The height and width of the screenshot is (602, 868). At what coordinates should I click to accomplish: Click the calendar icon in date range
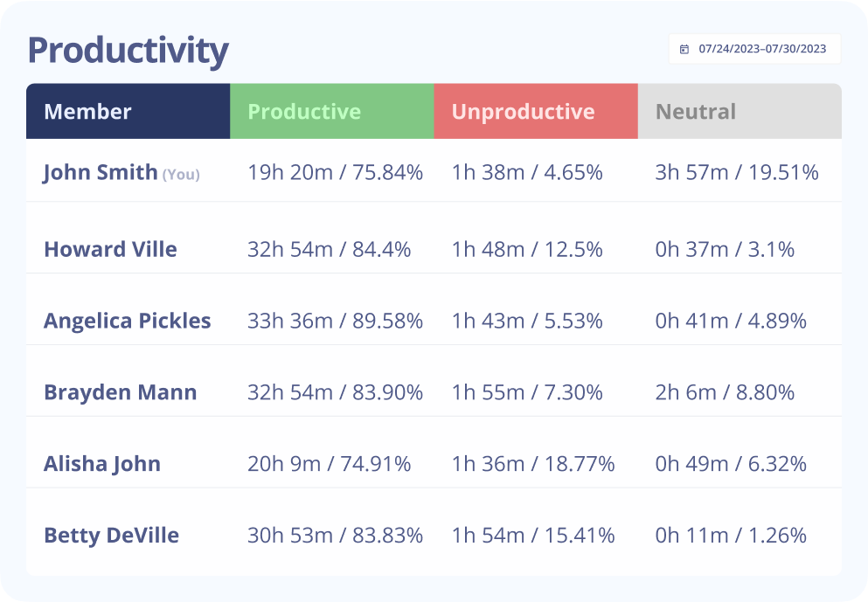(x=684, y=50)
